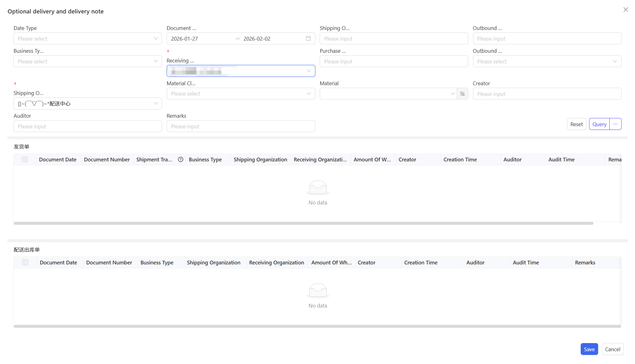Click the date range arrow separator

point(237,38)
